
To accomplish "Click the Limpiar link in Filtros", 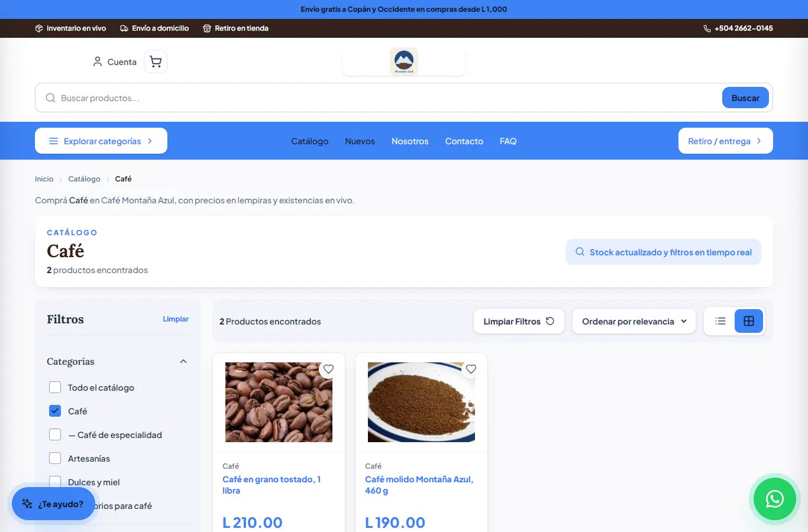I will tap(176, 319).
